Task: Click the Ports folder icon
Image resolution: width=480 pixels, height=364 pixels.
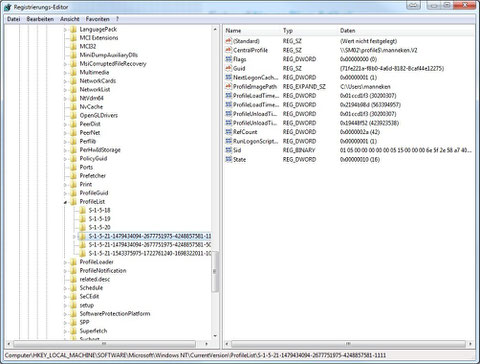Action: tap(73, 167)
